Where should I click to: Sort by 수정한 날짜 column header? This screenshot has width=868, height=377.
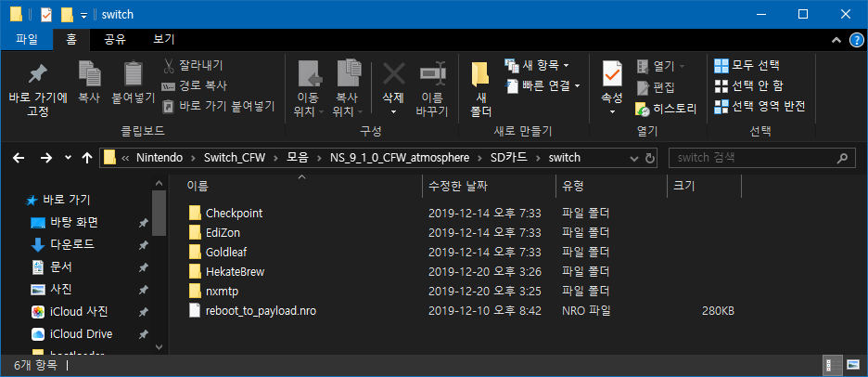click(x=490, y=185)
